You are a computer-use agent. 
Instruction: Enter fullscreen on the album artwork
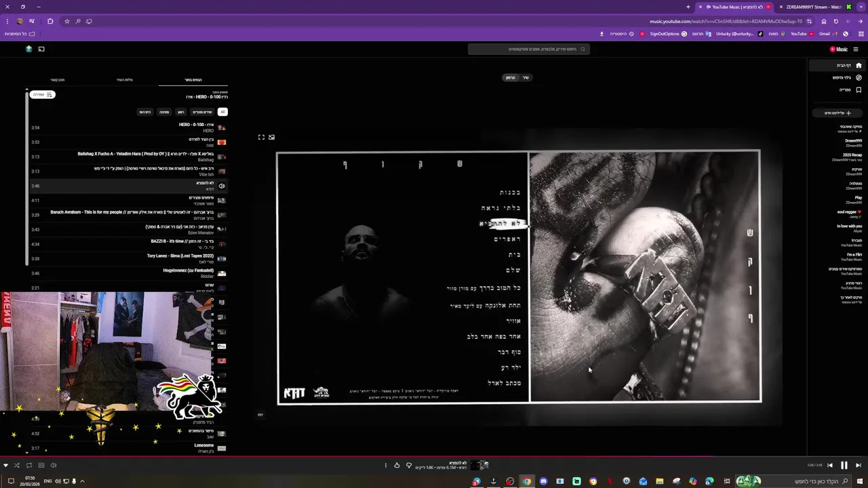pyautogui.click(x=261, y=137)
